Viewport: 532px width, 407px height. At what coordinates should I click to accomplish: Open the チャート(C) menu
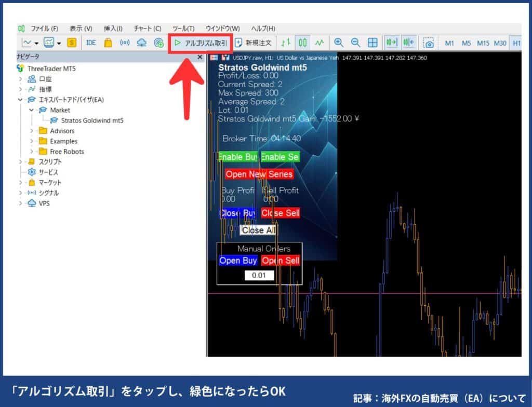pyautogui.click(x=147, y=29)
